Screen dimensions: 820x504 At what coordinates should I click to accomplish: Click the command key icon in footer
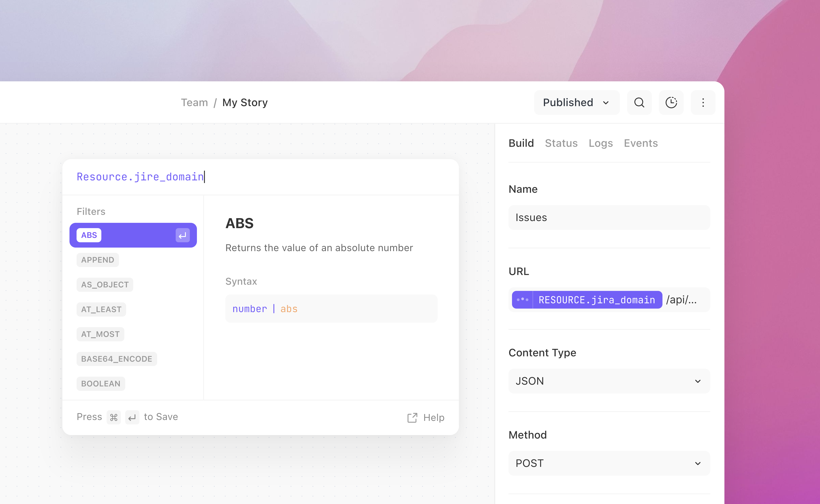(x=114, y=417)
